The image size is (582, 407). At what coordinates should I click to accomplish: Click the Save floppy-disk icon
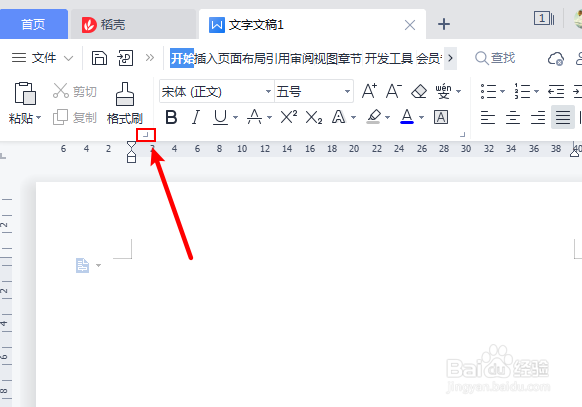99,58
